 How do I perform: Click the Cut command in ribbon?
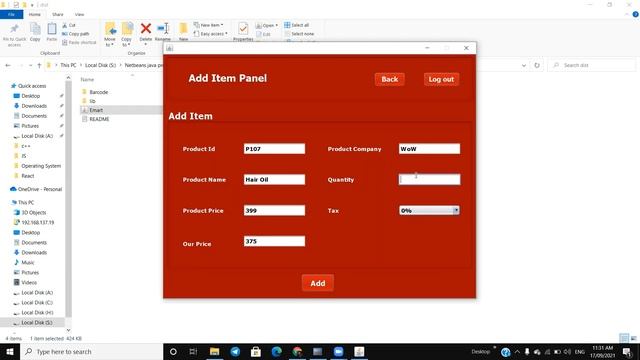(69, 25)
